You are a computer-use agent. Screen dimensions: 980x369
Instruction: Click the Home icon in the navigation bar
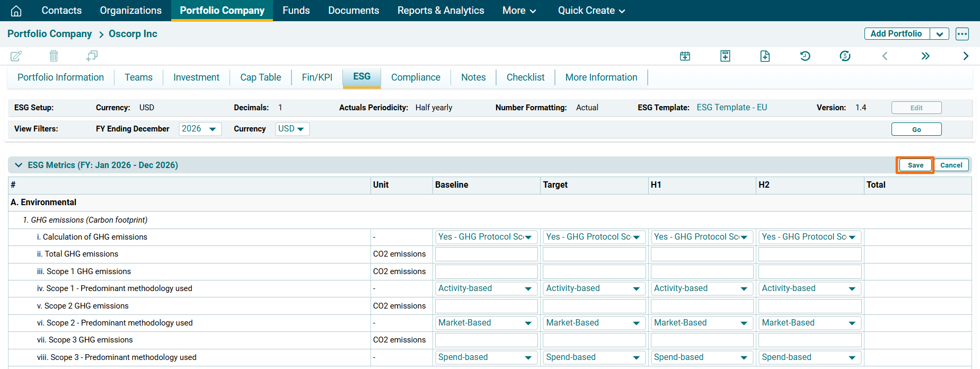(16, 11)
